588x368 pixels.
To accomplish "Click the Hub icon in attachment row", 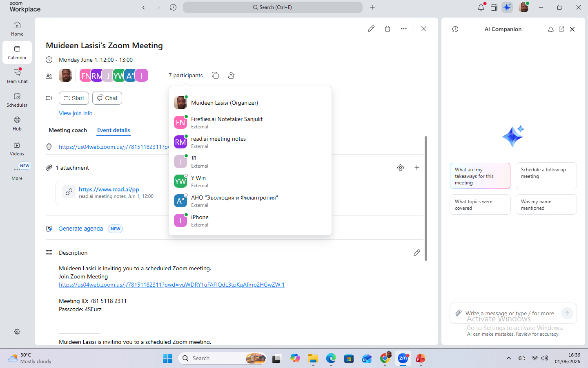I will [401, 168].
